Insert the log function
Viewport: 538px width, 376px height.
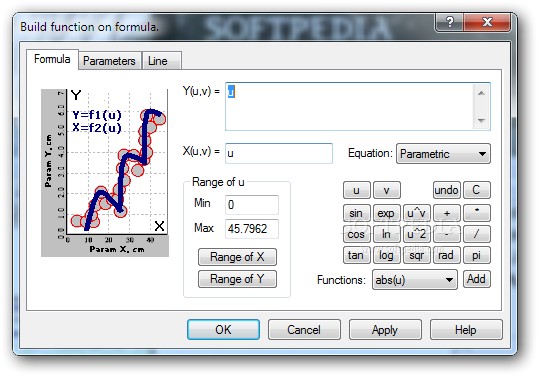[387, 255]
